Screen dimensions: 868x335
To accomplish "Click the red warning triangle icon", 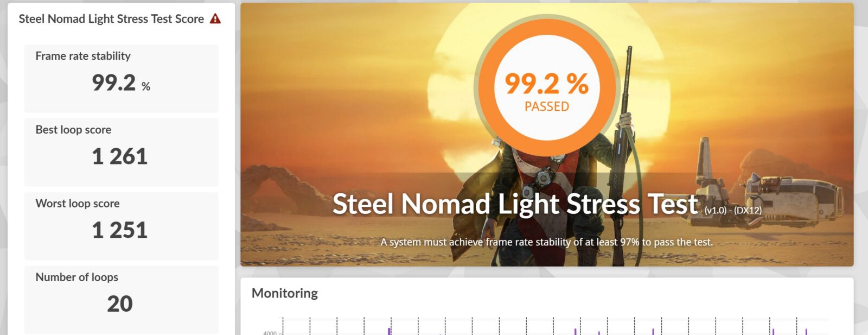I will tap(215, 19).
